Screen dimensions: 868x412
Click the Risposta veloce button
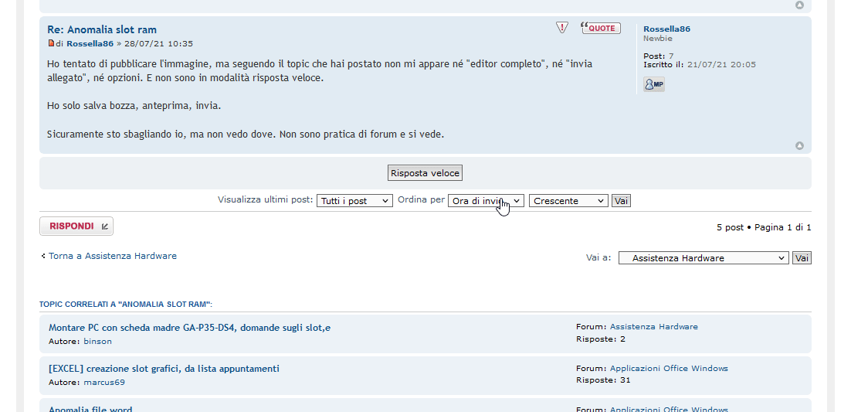(x=426, y=173)
